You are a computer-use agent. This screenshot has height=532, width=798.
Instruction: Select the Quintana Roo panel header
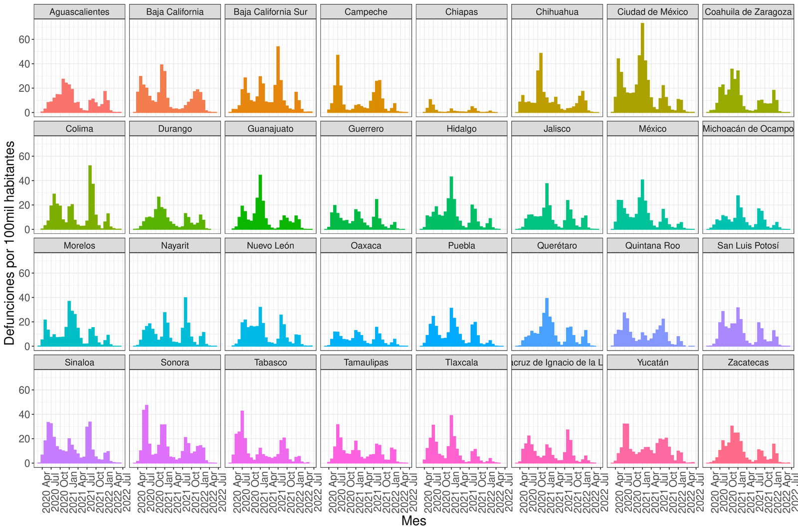652,246
